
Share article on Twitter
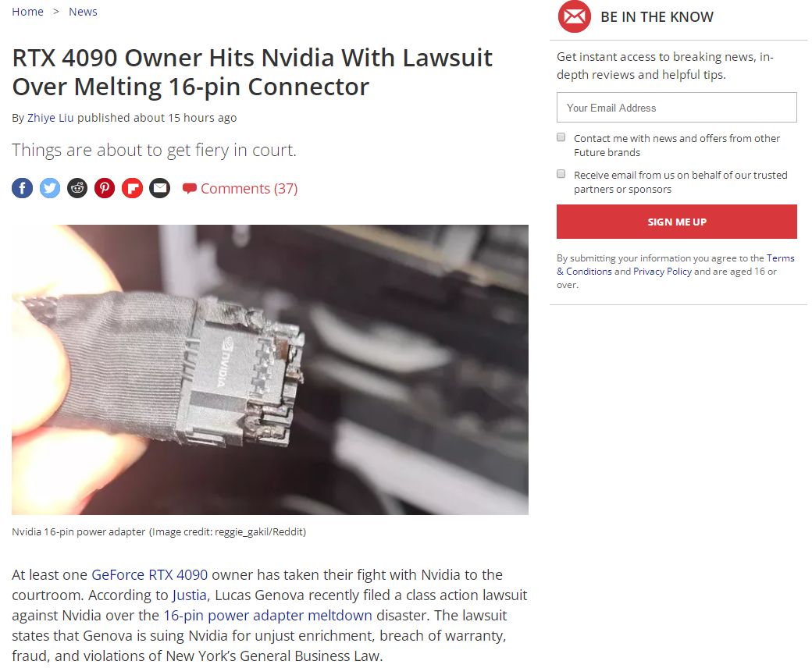tap(50, 188)
